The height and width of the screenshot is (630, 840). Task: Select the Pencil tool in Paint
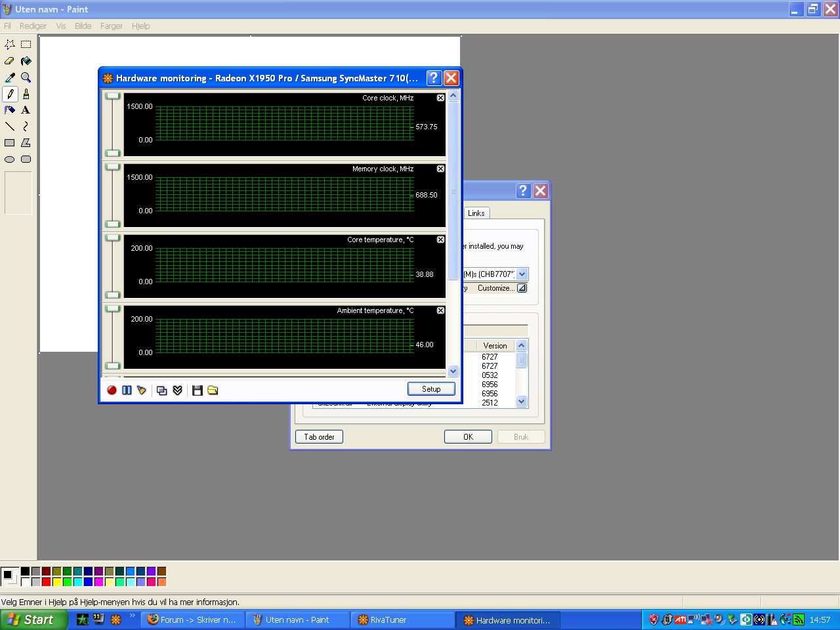click(x=10, y=94)
